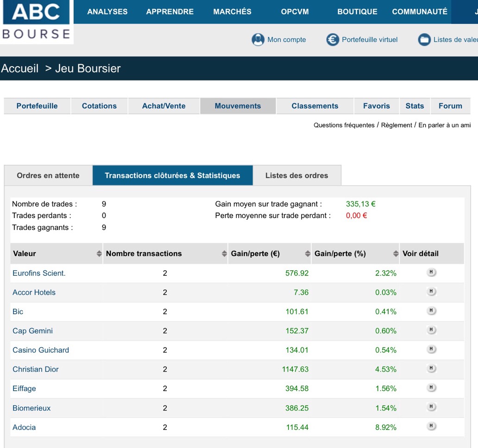Click the 576.92 gain value
Image resolution: width=478 pixels, height=448 pixels.
297,273
